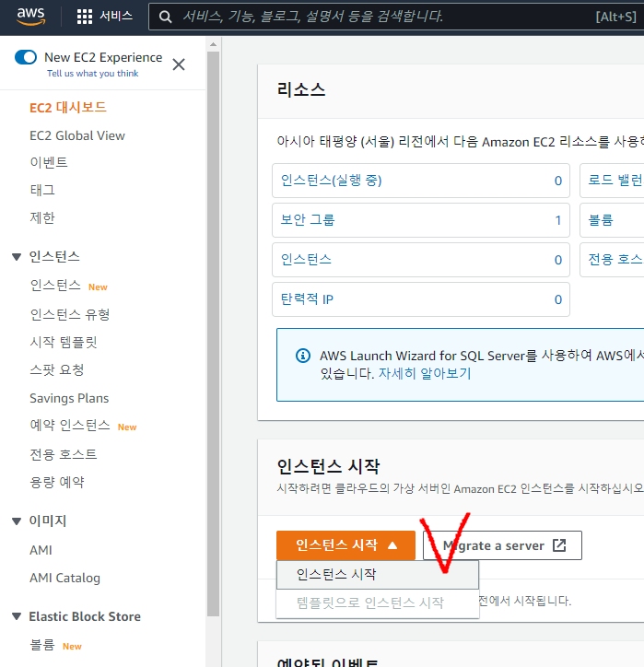Open AMI sidebar link

coord(41,550)
